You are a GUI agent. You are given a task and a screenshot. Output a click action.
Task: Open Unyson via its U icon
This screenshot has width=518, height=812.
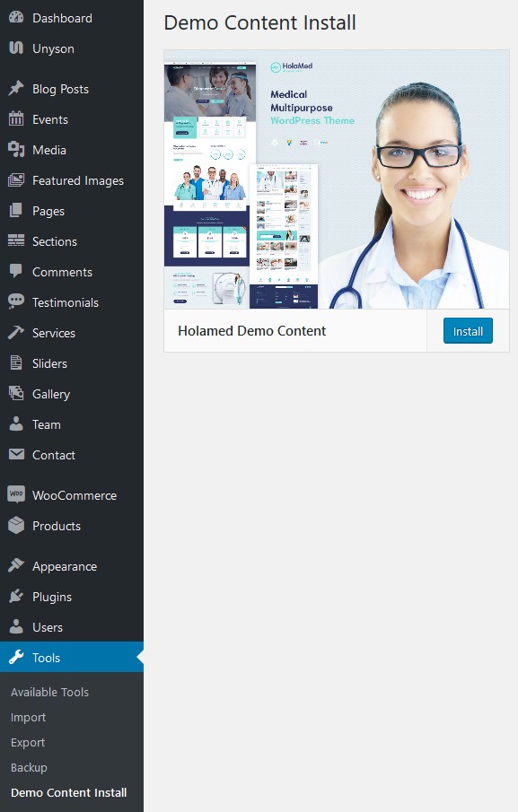(x=16, y=48)
